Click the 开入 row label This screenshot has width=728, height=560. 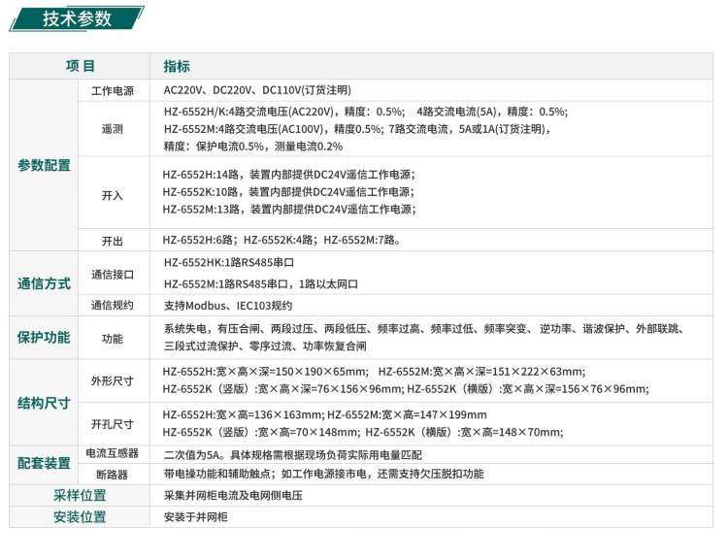pos(113,195)
